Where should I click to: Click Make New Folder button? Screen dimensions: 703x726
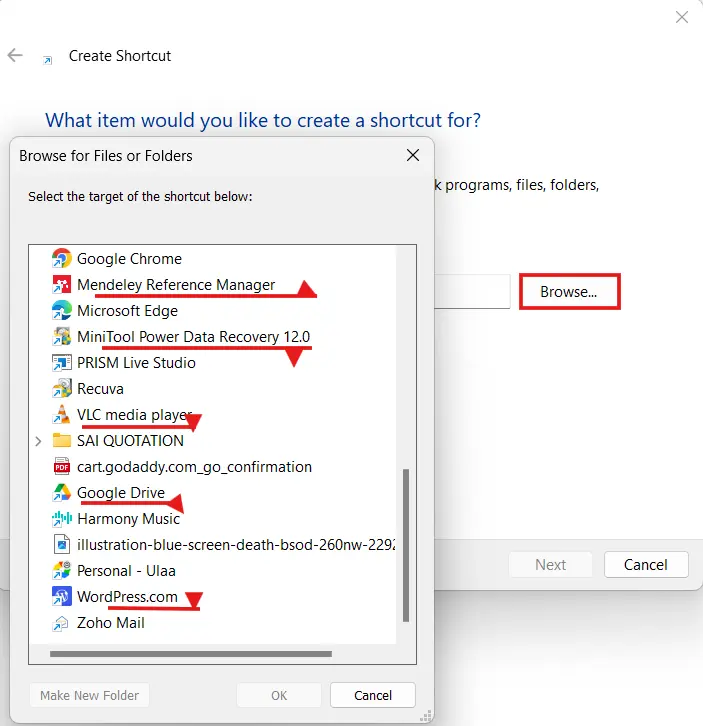coord(89,695)
